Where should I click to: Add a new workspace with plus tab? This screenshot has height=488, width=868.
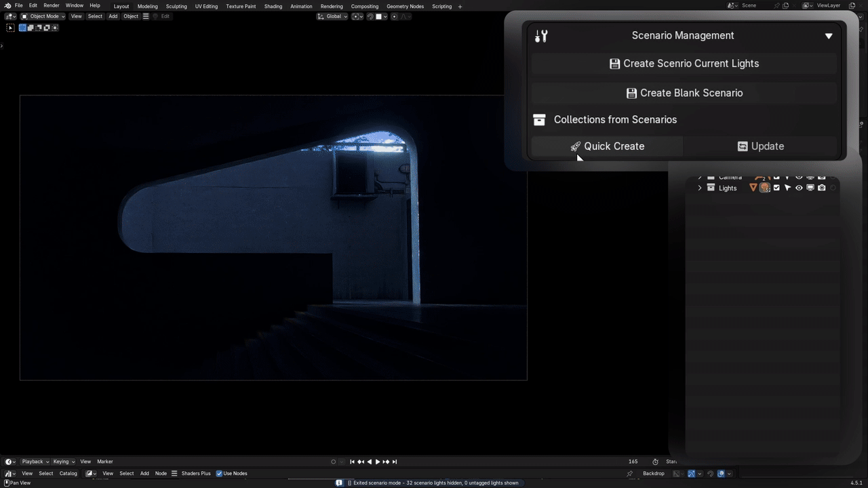(460, 6)
